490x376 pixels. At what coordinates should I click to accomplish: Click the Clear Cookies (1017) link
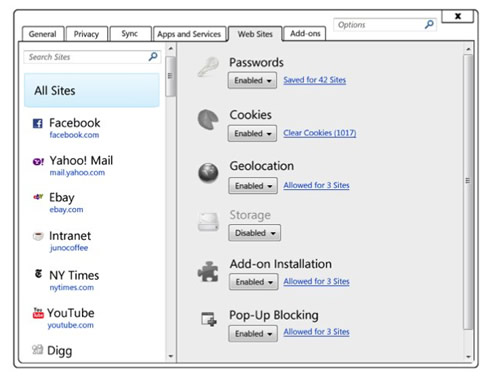tap(320, 133)
